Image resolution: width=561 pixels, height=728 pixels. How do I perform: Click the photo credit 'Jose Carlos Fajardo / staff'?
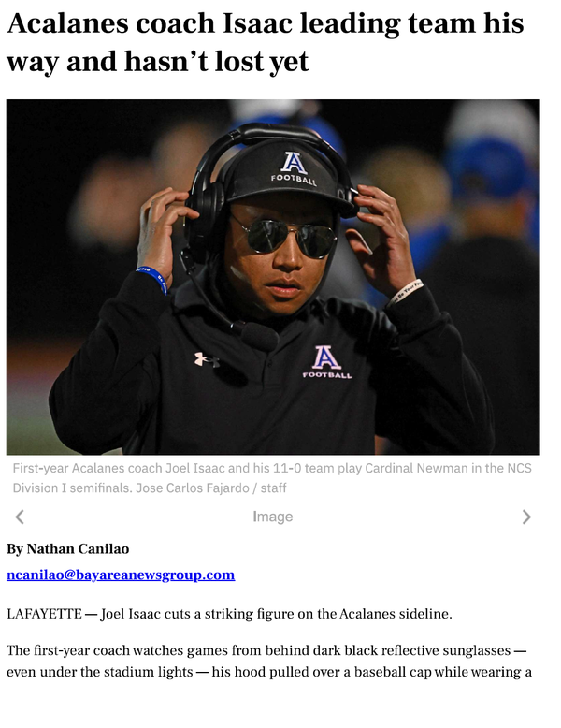[x=211, y=488]
